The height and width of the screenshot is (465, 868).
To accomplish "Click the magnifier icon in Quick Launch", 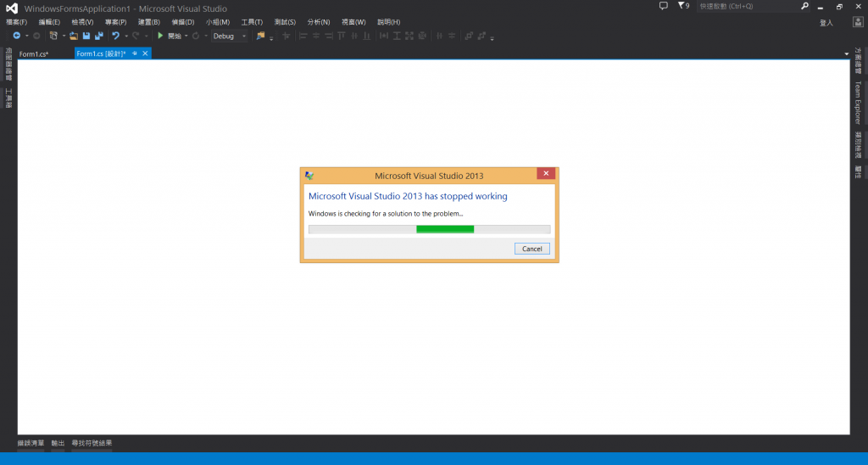I will click(804, 6).
